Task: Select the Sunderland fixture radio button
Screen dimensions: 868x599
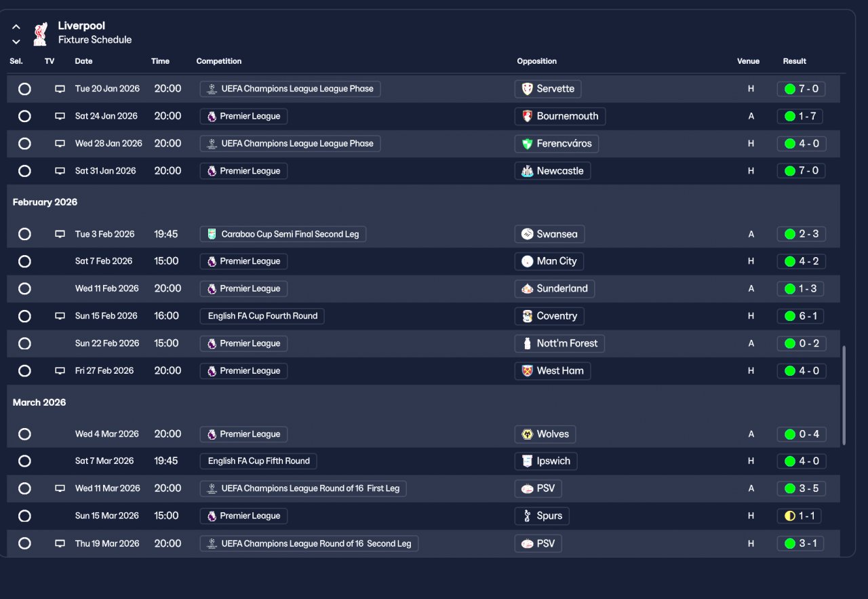Action: pos(24,289)
